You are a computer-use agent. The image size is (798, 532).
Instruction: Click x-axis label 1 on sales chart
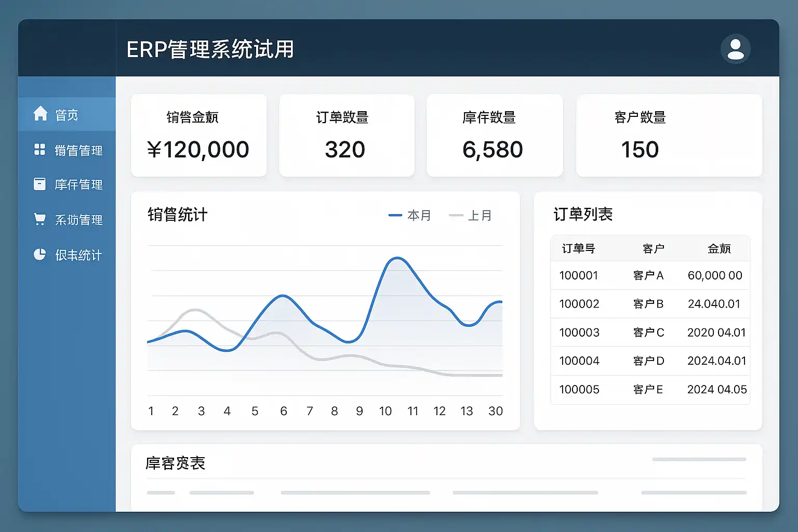click(151, 411)
